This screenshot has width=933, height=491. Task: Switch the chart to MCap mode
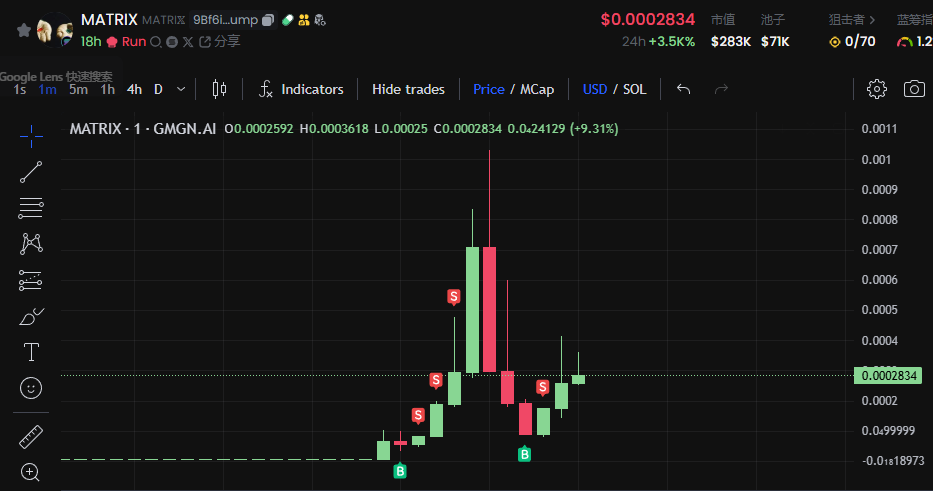pos(537,89)
